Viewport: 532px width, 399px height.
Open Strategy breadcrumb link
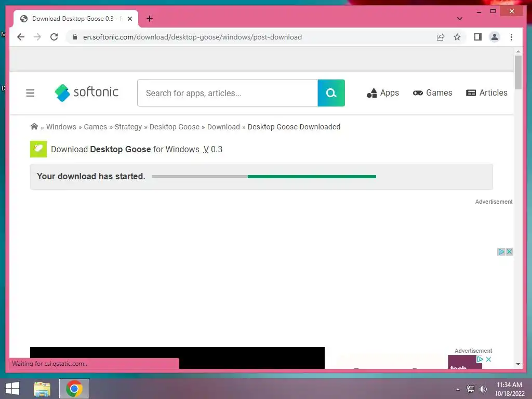coord(128,127)
